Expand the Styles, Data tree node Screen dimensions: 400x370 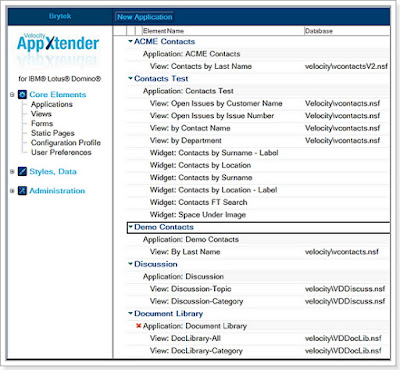(12, 172)
